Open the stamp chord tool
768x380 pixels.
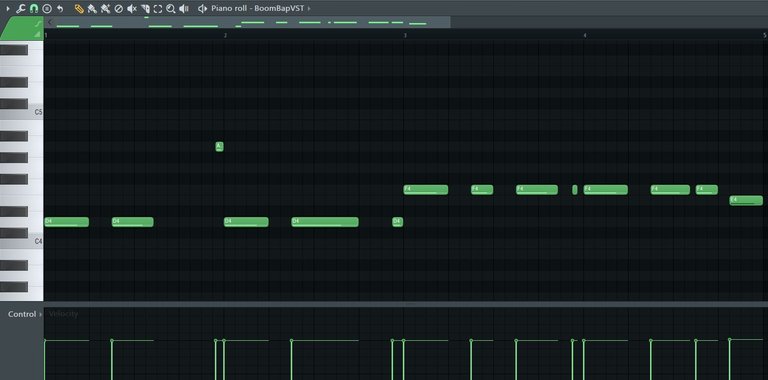tap(47, 8)
